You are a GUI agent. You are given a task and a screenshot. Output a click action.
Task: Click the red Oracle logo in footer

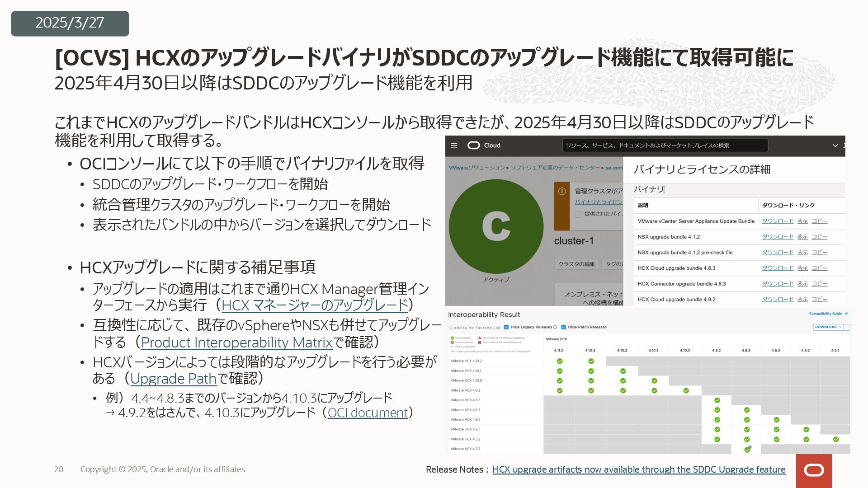click(x=814, y=470)
